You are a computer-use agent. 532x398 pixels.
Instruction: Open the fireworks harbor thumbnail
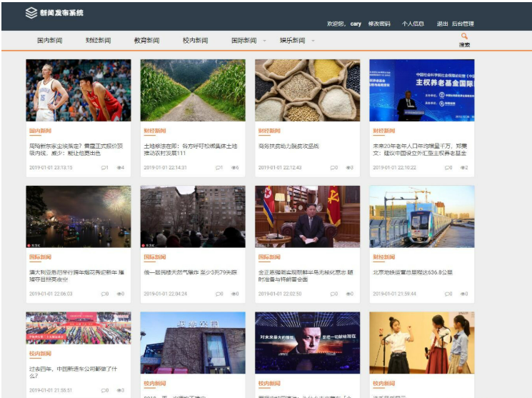(x=79, y=217)
